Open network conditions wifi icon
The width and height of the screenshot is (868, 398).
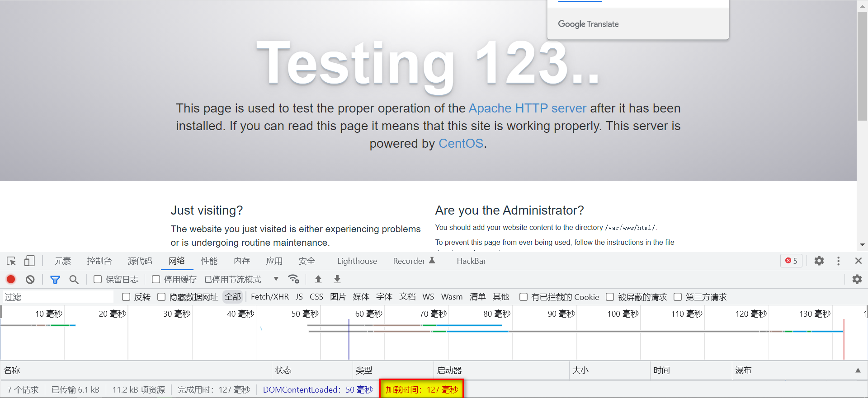coord(294,279)
